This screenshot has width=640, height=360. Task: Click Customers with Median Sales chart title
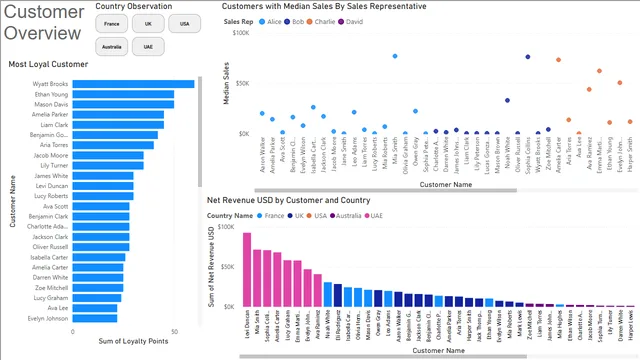(324, 6)
